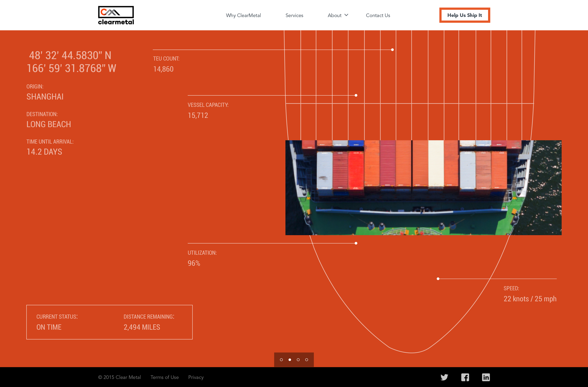Click the © 2015 Clear Metal text
The width and height of the screenshot is (588, 387).
point(119,377)
